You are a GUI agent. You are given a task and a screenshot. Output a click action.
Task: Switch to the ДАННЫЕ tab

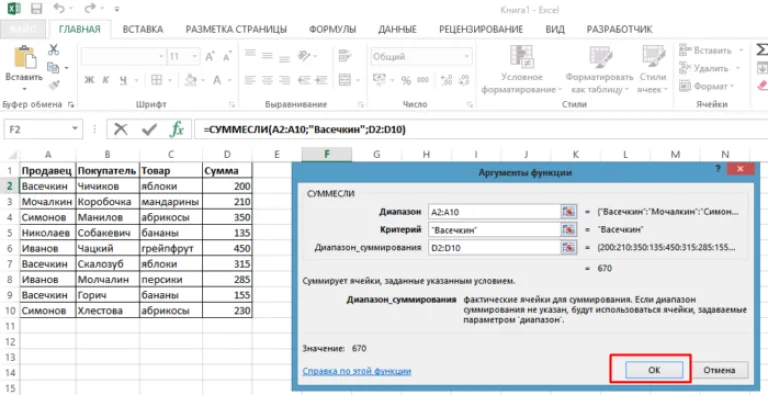click(397, 29)
